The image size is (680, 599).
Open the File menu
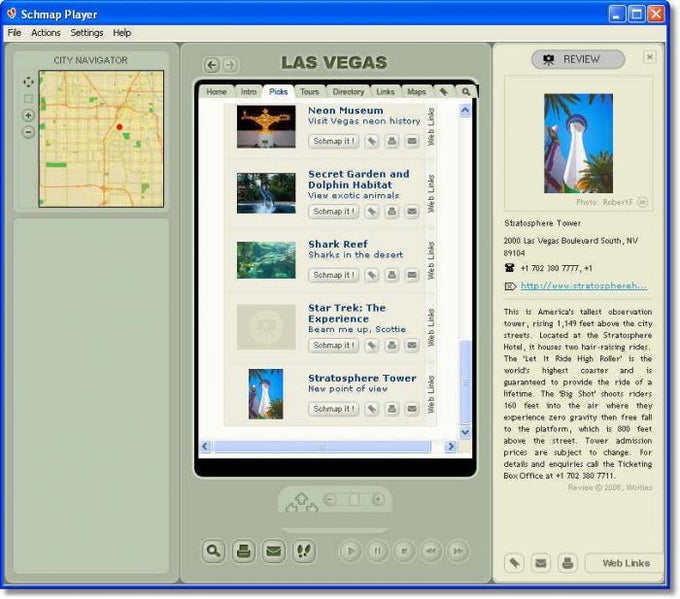pyautogui.click(x=14, y=33)
